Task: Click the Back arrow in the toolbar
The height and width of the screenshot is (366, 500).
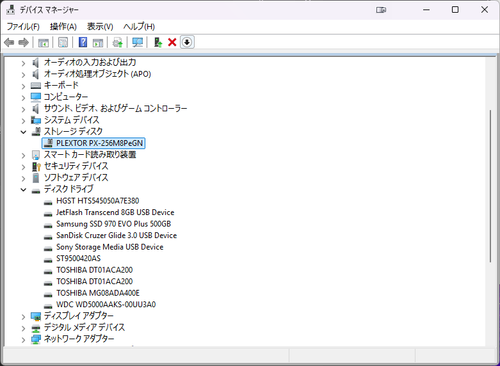Action: 9,42
